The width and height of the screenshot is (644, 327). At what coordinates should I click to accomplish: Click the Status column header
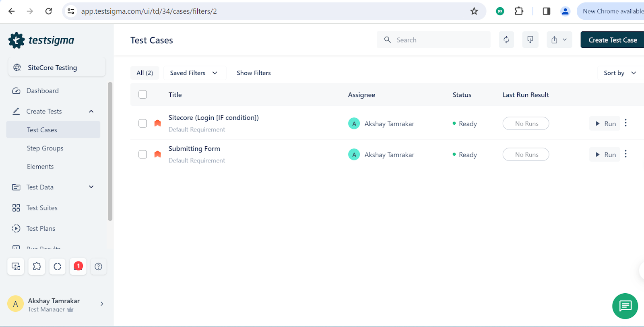pos(462,95)
